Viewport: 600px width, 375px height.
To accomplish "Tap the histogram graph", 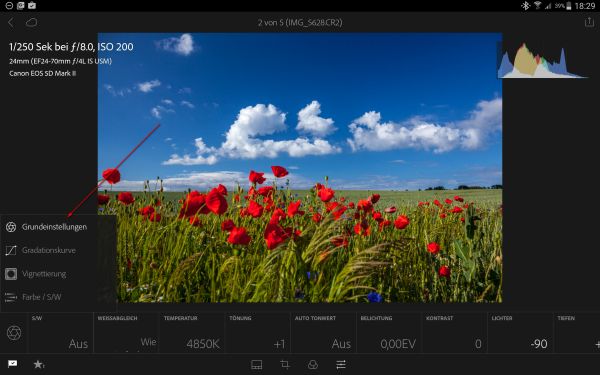I will pyautogui.click(x=542, y=60).
